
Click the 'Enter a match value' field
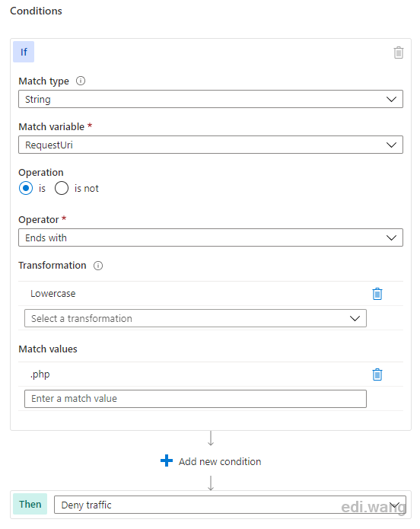click(x=196, y=399)
